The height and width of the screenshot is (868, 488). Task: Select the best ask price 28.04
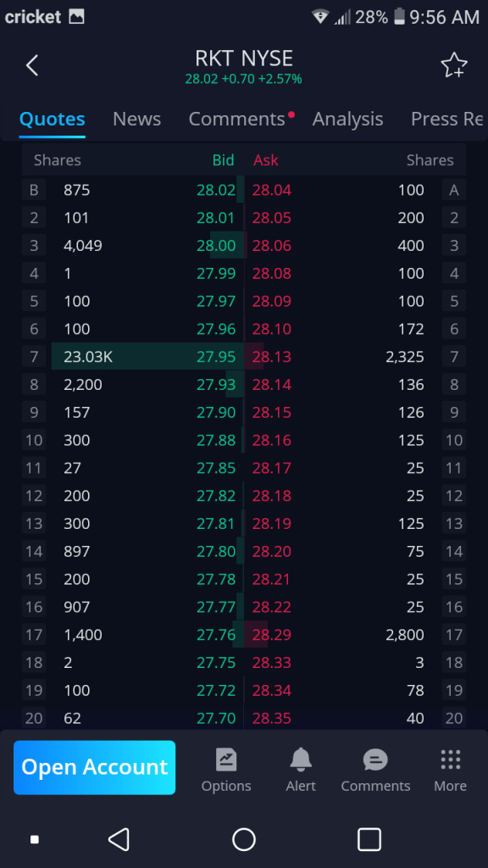tap(272, 190)
